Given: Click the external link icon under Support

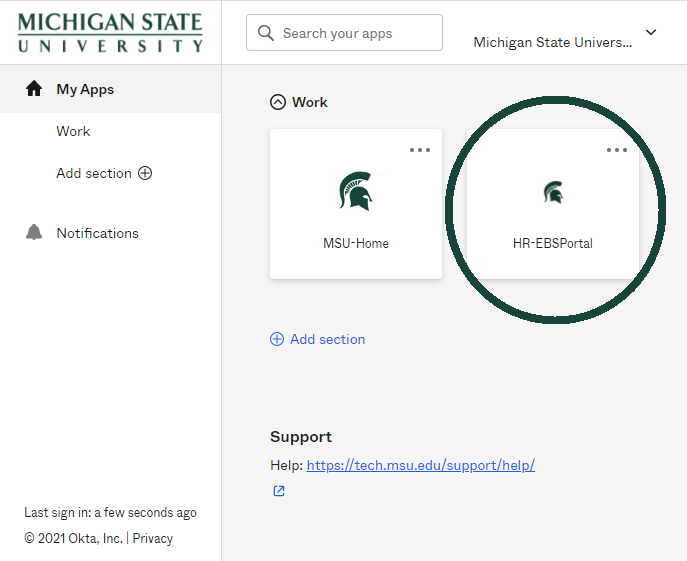Looking at the screenshot, I should (x=279, y=491).
